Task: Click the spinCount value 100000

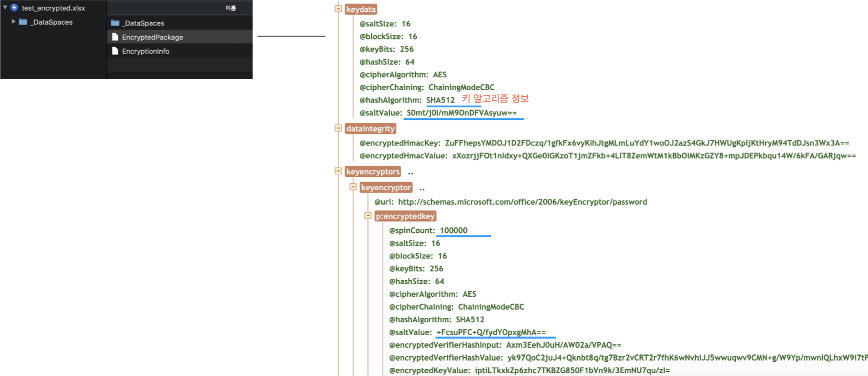Action: point(453,230)
